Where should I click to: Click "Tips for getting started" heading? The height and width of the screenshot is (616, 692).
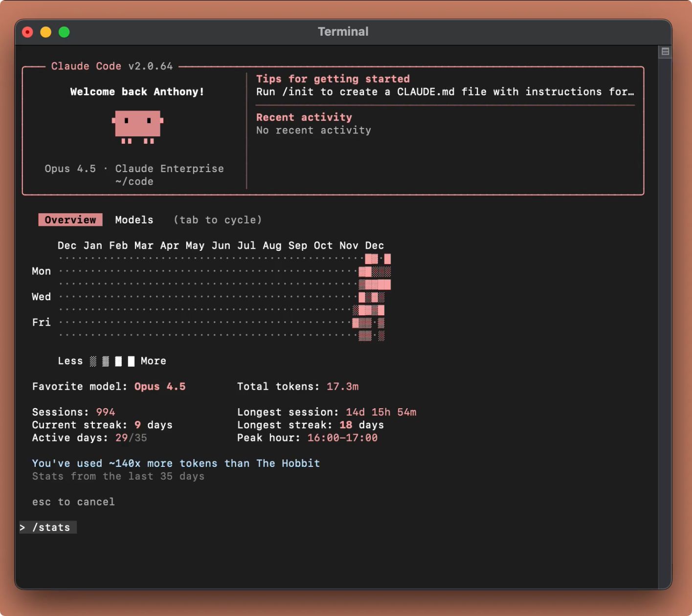point(333,79)
